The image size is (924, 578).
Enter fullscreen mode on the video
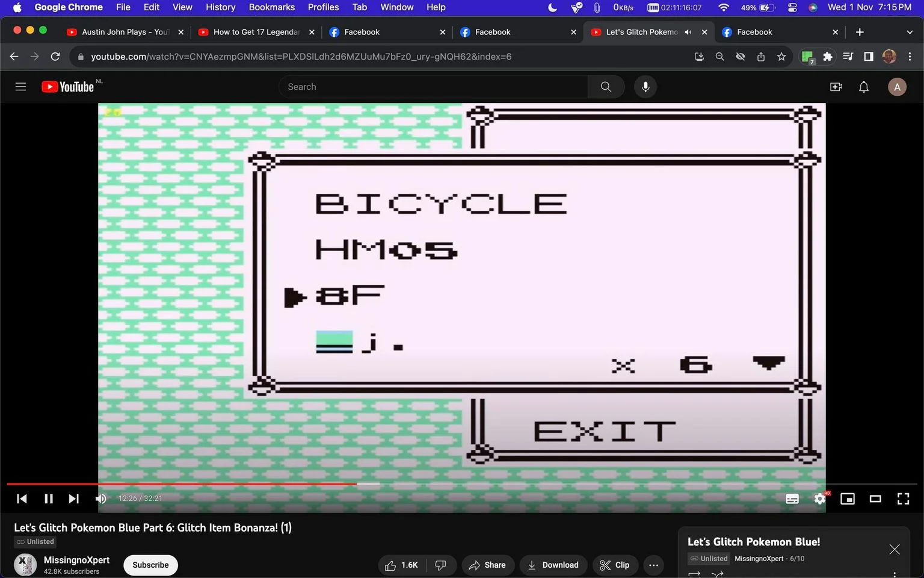pos(903,499)
